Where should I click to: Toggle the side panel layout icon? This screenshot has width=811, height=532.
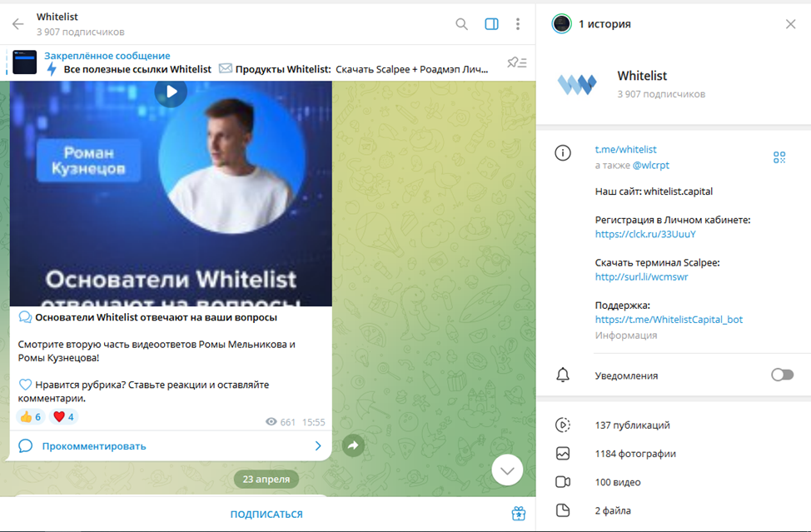(x=491, y=24)
